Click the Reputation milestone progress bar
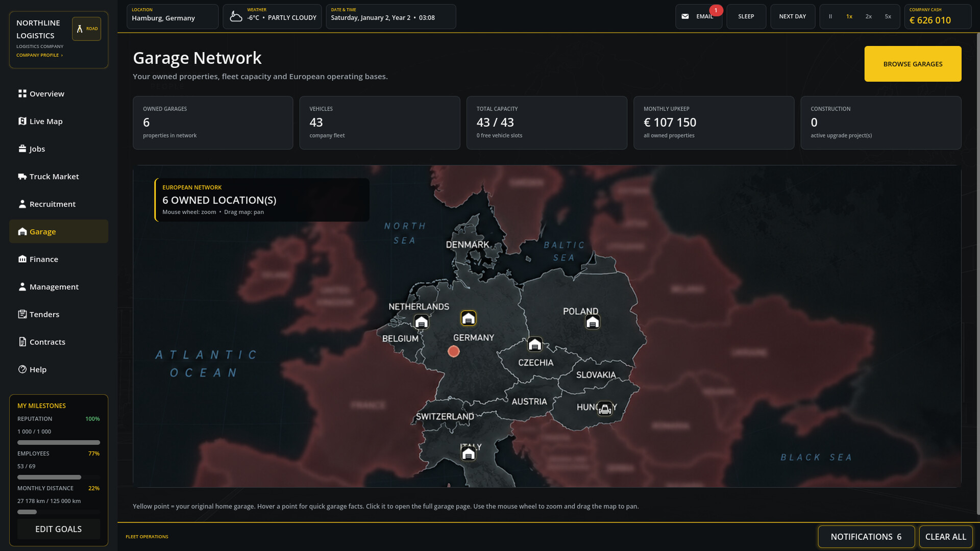Image resolution: width=980 pixels, height=551 pixels. 59,442
